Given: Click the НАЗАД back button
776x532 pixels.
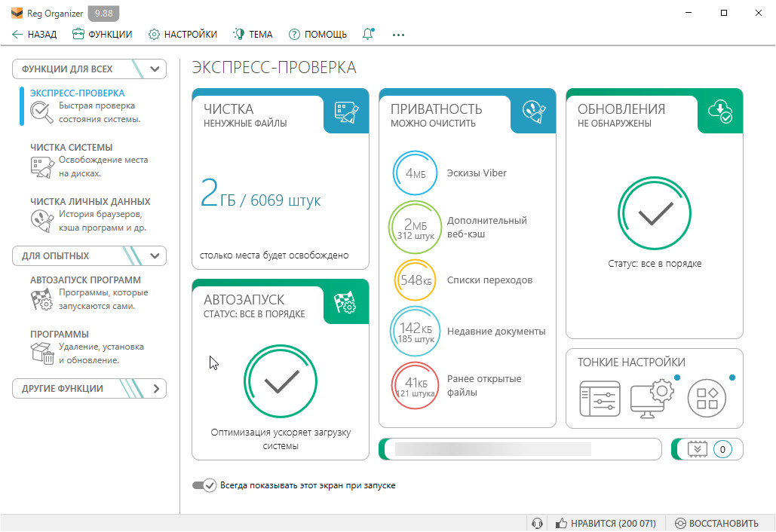Looking at the screenshot, I should click(x=35, y=34).
